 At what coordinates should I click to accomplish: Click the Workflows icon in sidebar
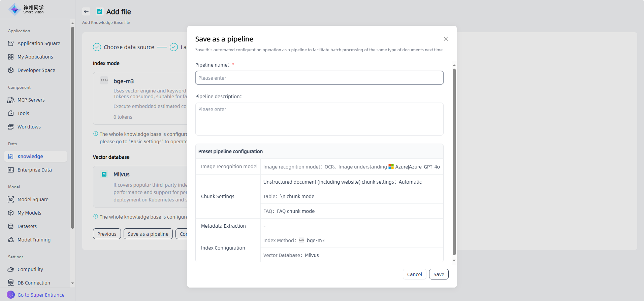pyautogui.click(x=11, y=127)
